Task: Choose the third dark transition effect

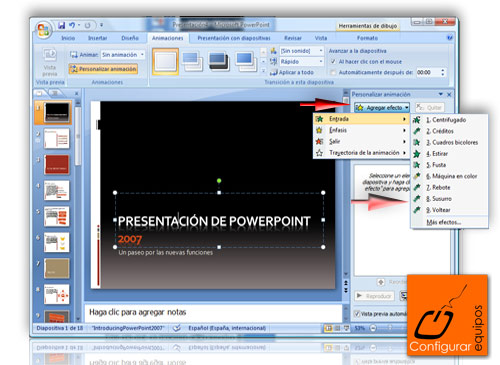Action: tap(219, 61)
